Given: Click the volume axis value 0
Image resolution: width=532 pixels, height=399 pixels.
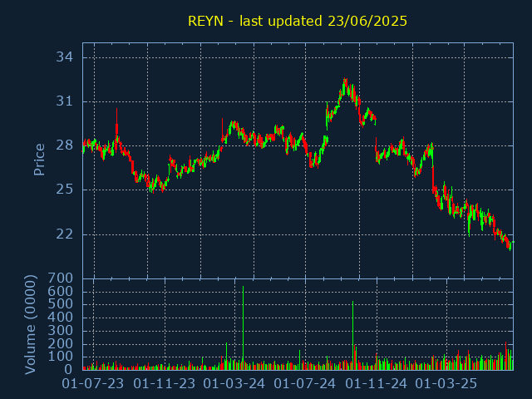Looking at the screenshot, I should point(69,369).
